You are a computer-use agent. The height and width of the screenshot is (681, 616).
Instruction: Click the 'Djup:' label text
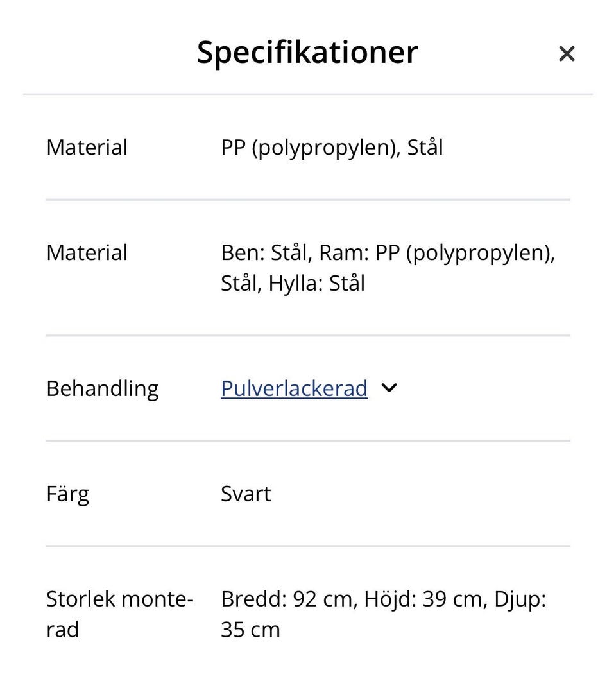(520, 599)
